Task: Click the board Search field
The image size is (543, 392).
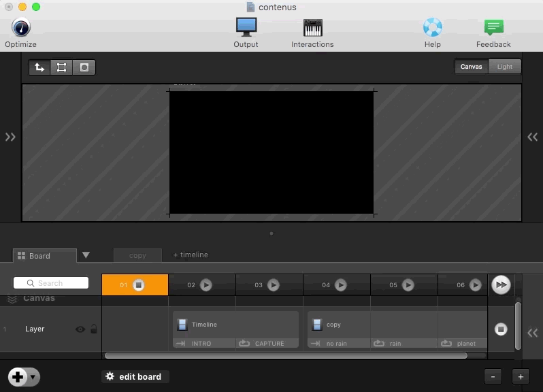Action: click(51, 283)
